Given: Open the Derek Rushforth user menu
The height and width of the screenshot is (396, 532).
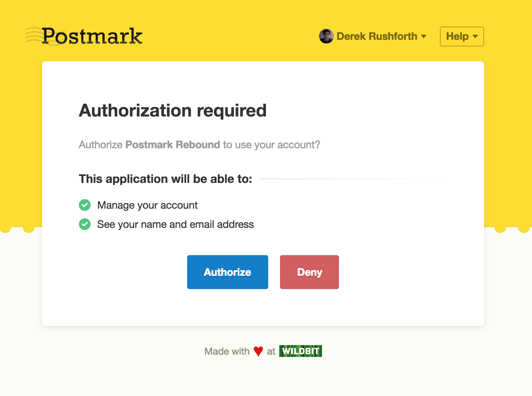Looking at the screenshot, I should (377, 37).
